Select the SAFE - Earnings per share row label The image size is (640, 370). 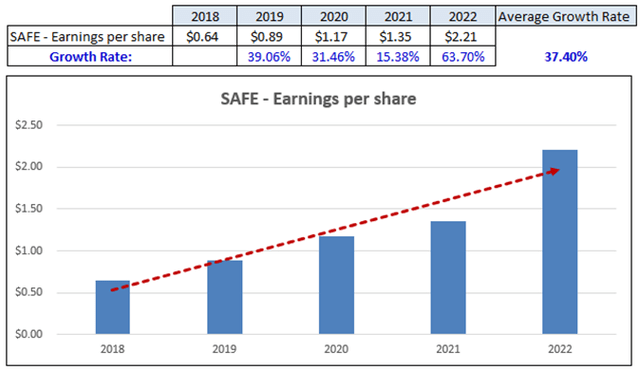(90, 36)
